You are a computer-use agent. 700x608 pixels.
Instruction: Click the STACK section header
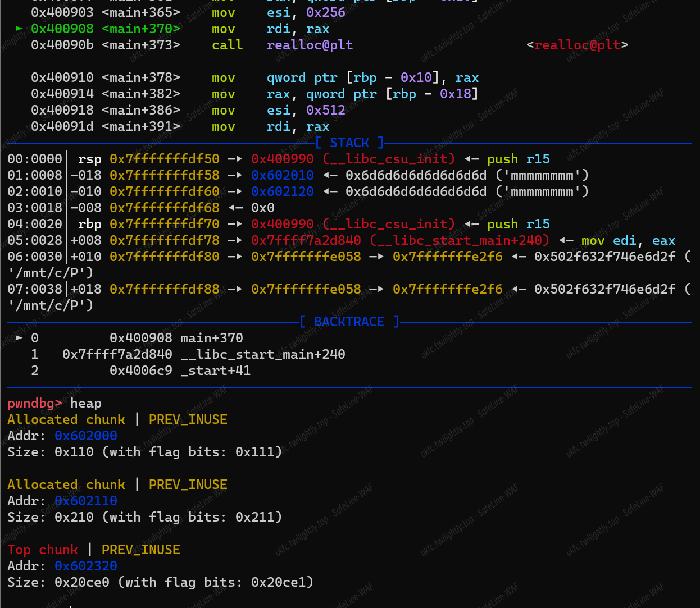pyautogui.click(x=349, y=143)
